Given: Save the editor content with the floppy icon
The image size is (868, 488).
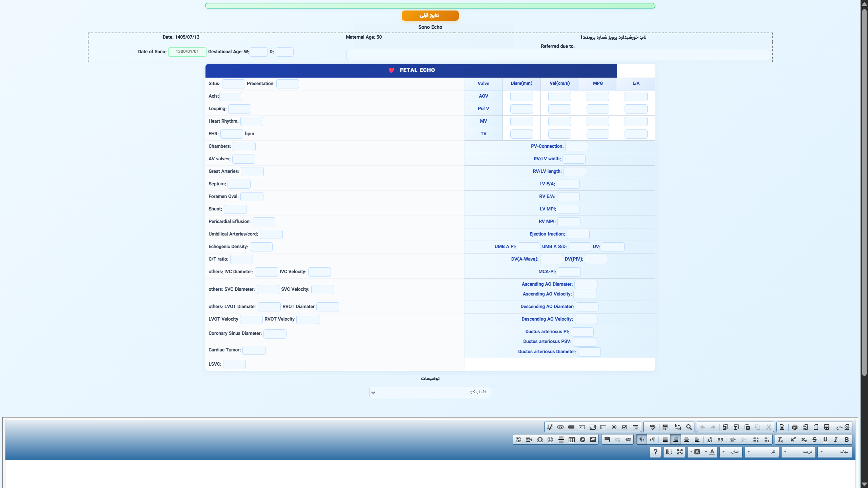Looking at the screenshot, I should tap(827, 427).
